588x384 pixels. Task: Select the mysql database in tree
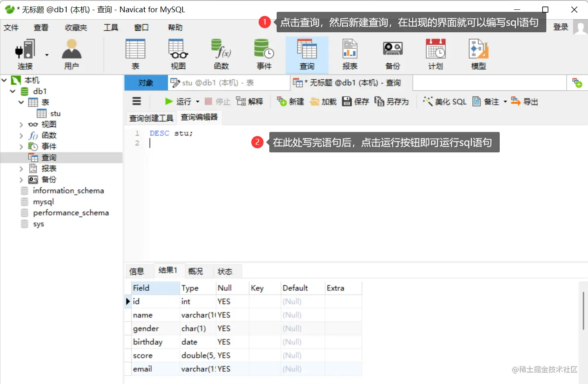point(43,201)
